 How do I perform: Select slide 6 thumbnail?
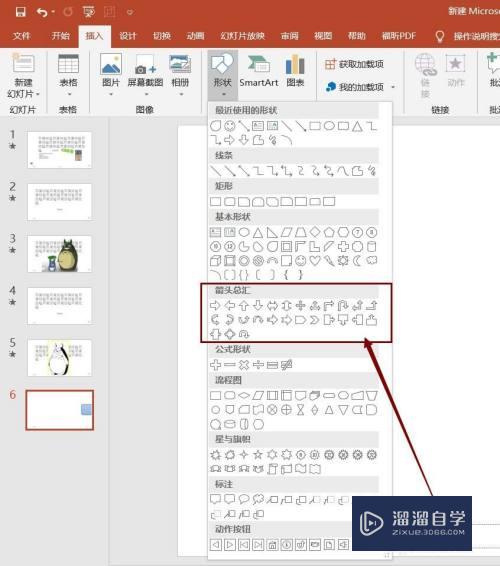click(60, 410)
